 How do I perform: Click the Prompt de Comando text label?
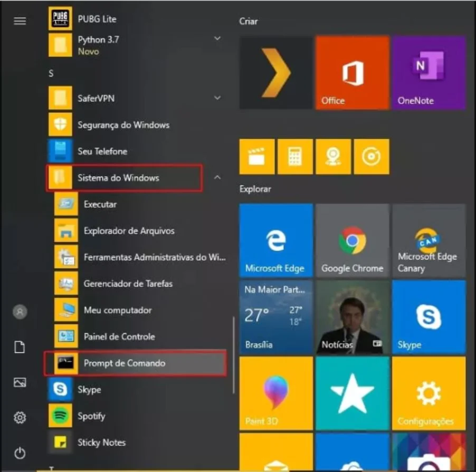[x=125, y=363]
